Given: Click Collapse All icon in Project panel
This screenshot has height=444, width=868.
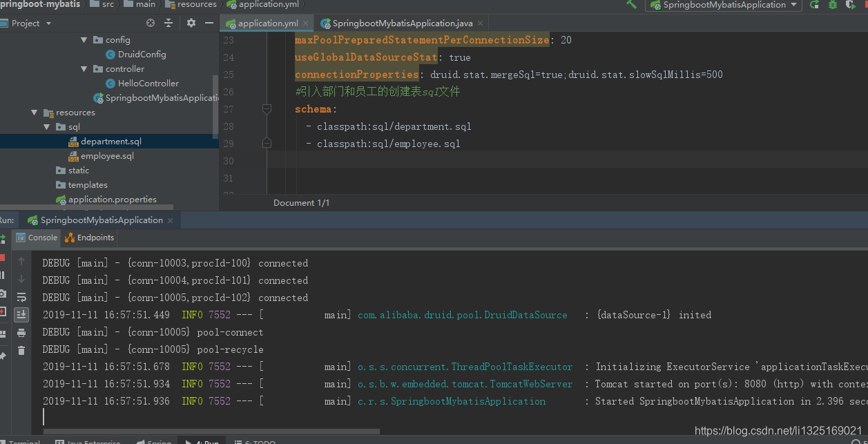Looking at the screenshot, I should 168,23.
